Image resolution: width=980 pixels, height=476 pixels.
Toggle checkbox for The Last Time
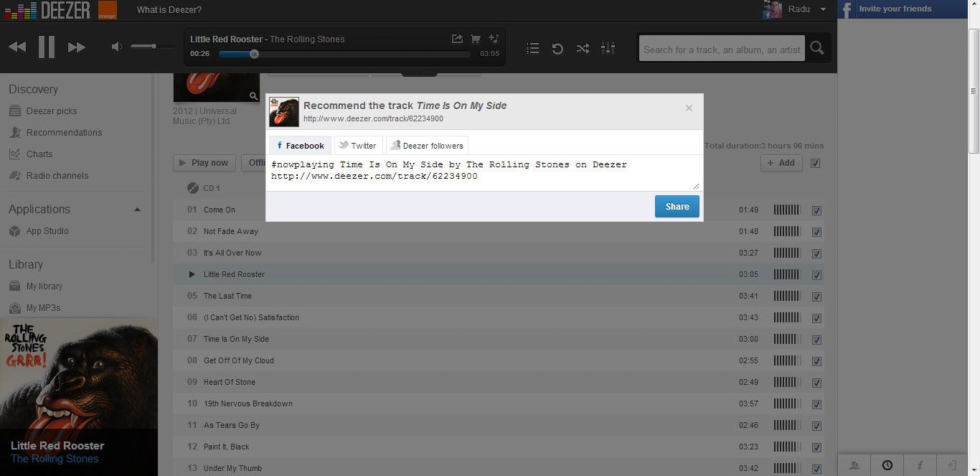[x=816, y=297]
